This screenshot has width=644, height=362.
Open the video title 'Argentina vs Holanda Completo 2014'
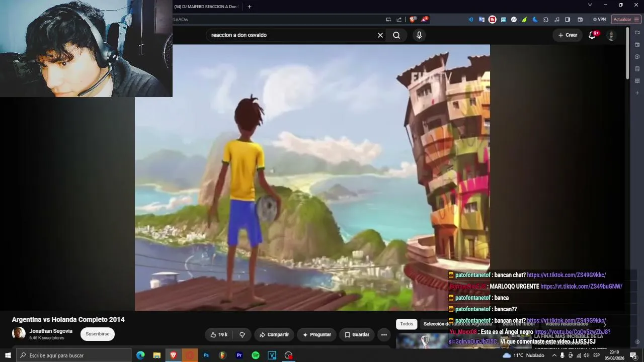point(68,320)
